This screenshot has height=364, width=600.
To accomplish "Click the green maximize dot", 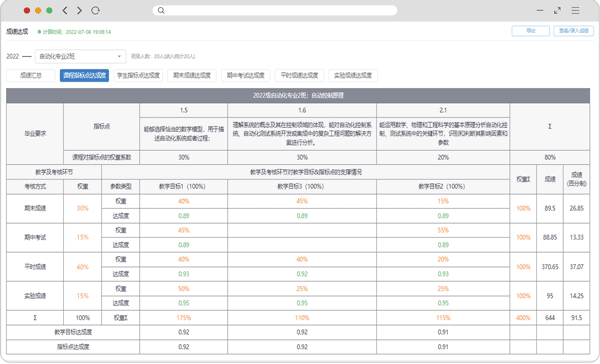I will pos(49,10).
